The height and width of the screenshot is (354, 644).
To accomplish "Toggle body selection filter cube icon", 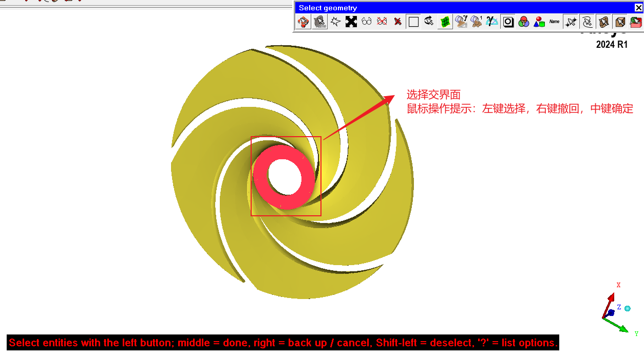I will coord(620,22).
